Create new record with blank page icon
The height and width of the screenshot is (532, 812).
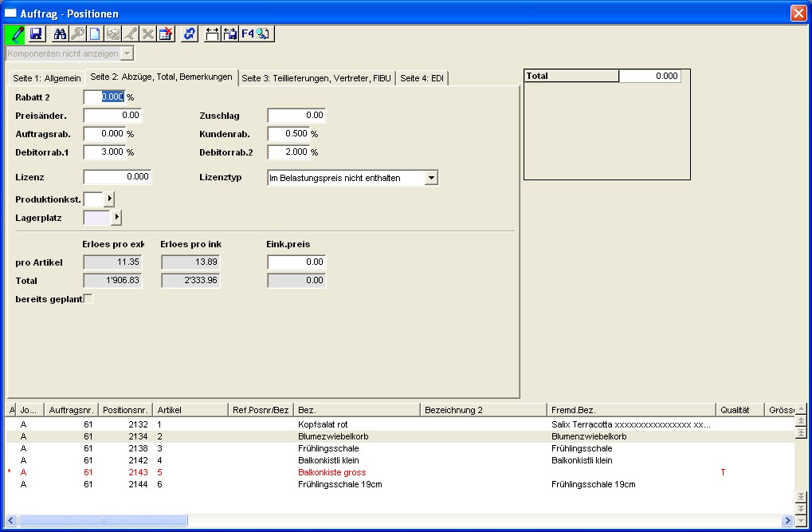click(x=95, y=34)
